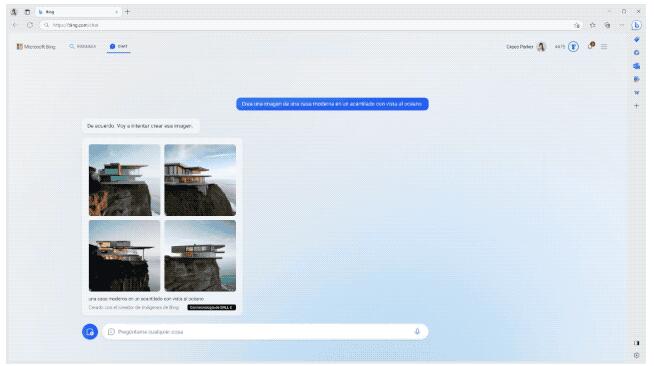Image resolution: width=654 pixels, height=366 pixels.
Task: Open the hamburger menu in Bing header
Action: click(604, 47)
